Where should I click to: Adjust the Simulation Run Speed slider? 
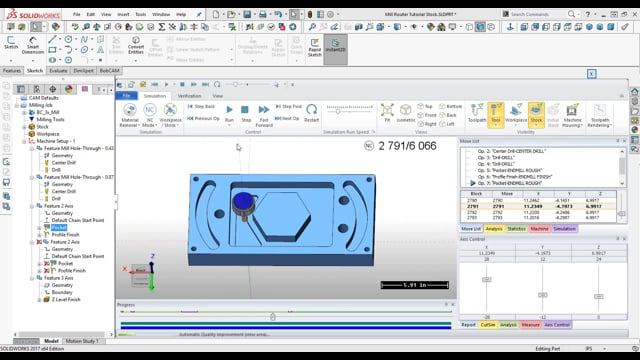(x=338, y=111)
